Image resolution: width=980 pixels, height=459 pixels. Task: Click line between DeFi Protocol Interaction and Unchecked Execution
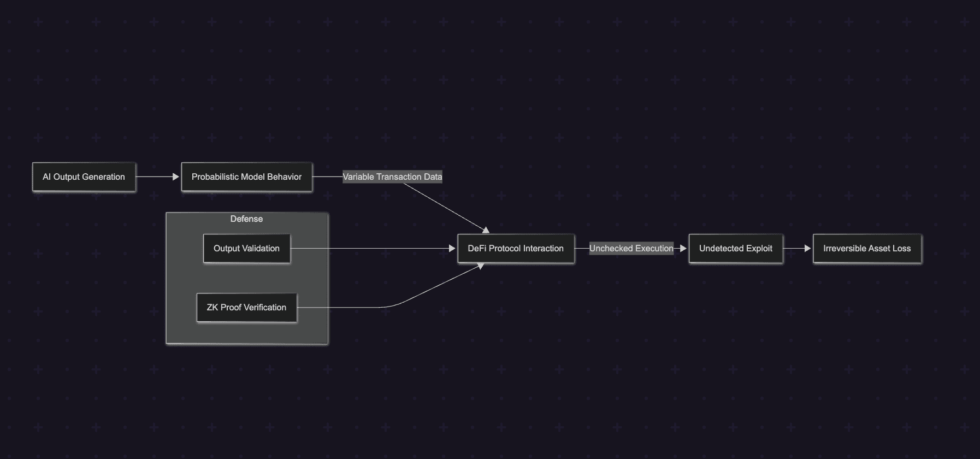(582, 249)
